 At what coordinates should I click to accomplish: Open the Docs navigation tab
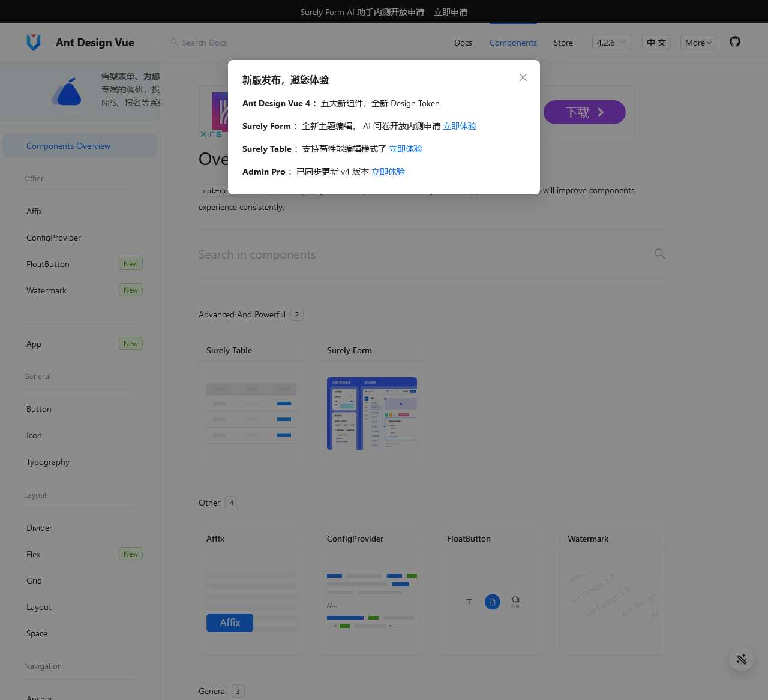[x=463, y=43]
